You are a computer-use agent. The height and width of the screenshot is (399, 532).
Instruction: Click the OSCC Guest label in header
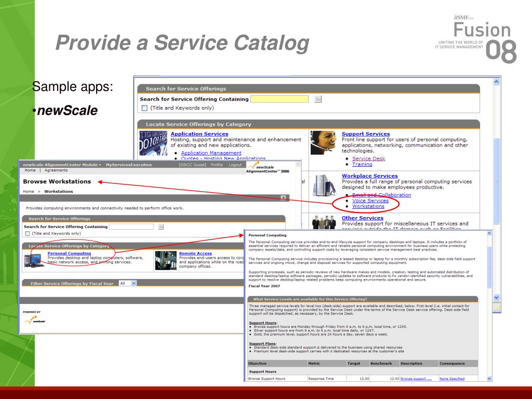point(192,165)
